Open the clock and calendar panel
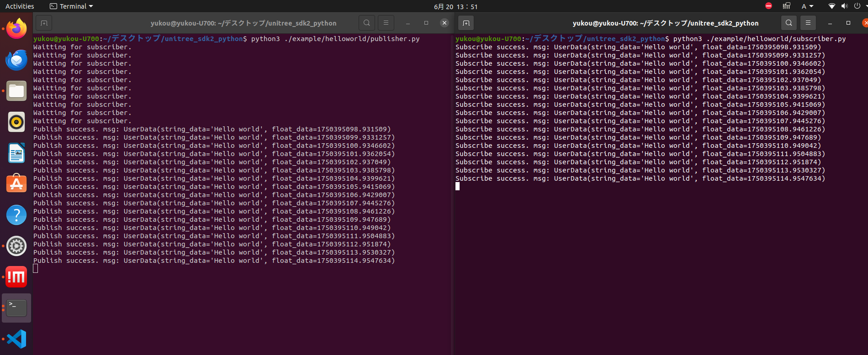This screenshot has height=355, width=868. coord(455,6)
